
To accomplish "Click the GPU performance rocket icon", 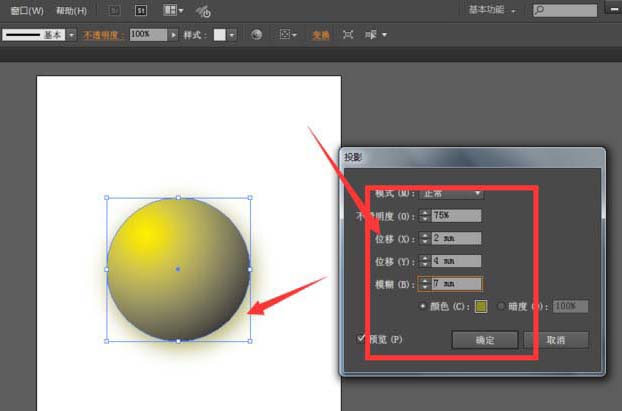I will pos(203,11).
